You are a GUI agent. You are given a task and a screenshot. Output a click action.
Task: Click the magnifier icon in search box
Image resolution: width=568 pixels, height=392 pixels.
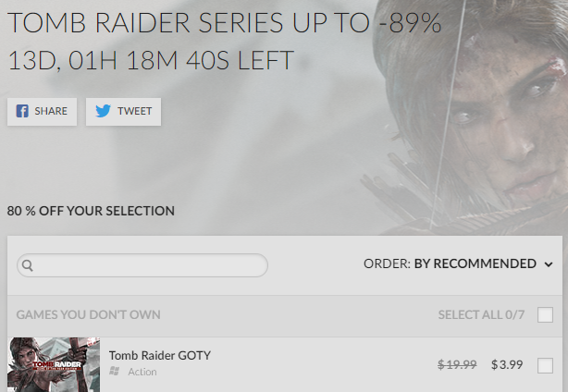[28, 265]
